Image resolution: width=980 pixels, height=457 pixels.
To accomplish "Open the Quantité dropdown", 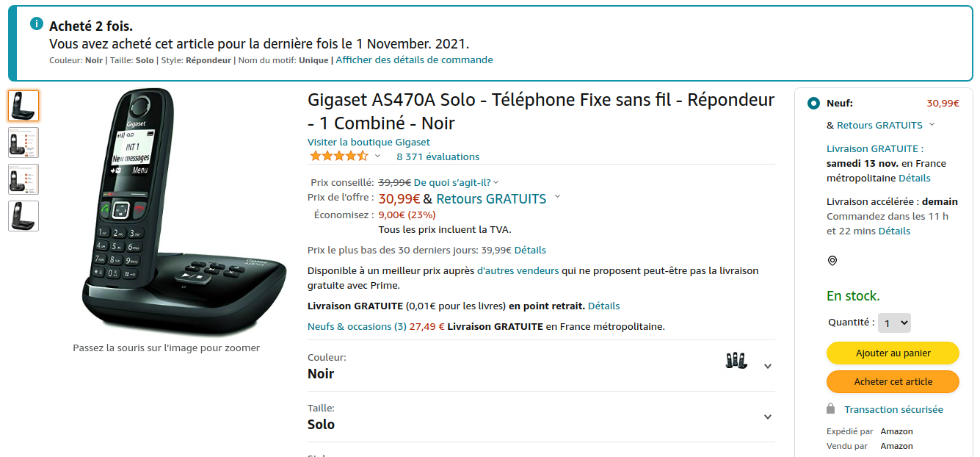I will coord(894,323).
